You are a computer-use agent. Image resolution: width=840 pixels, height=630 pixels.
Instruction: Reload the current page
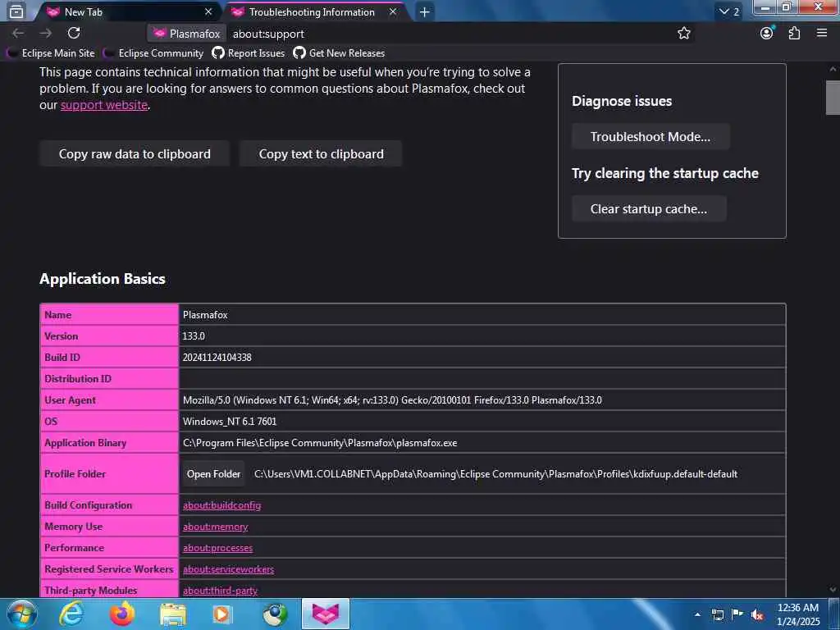(74, 33)
